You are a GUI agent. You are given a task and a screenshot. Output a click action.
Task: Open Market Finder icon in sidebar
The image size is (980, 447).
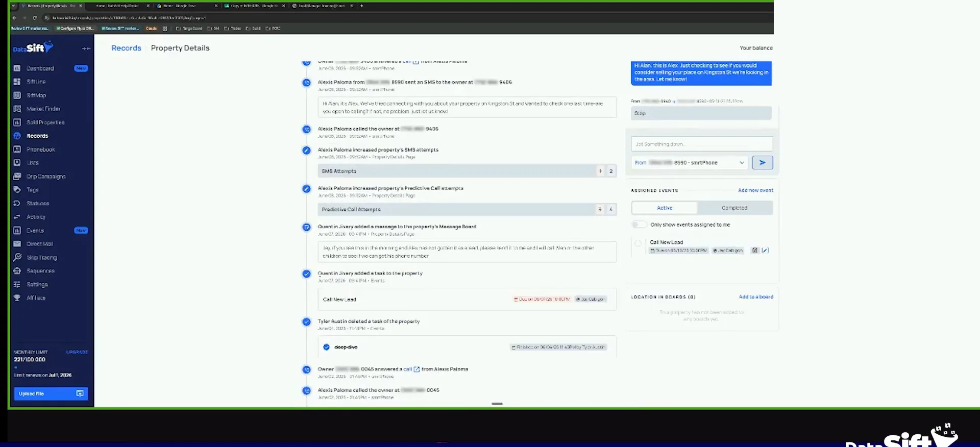click(x=17, y=109)
